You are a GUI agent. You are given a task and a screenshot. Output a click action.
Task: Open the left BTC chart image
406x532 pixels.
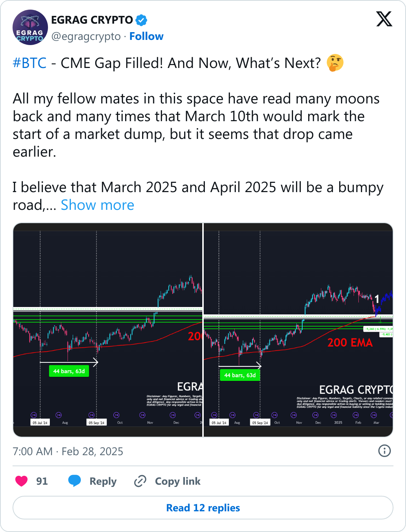coord(108,330)
